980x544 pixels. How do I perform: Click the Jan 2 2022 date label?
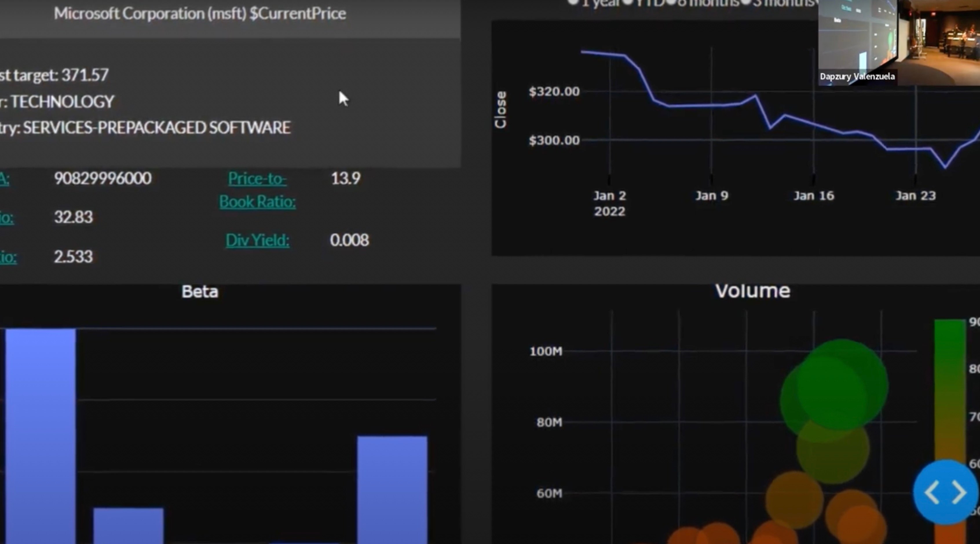pos(610,203)
